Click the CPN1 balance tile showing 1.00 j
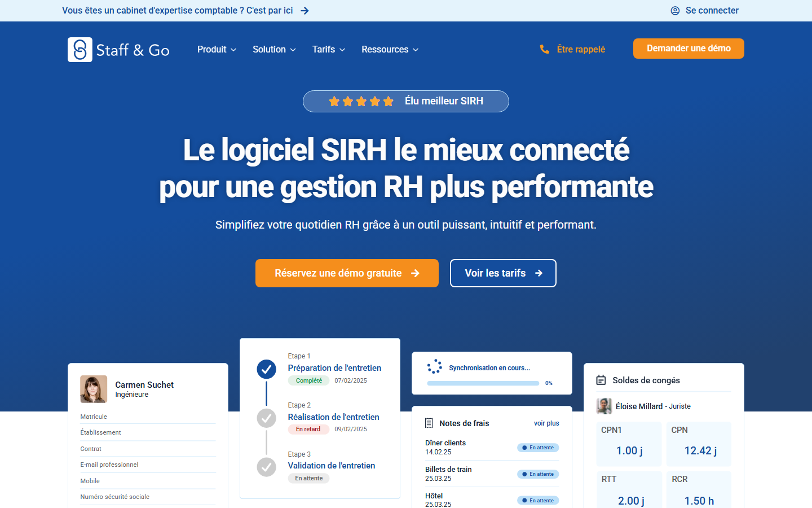The height and width of the screenshot is (508, 812). 629,444
